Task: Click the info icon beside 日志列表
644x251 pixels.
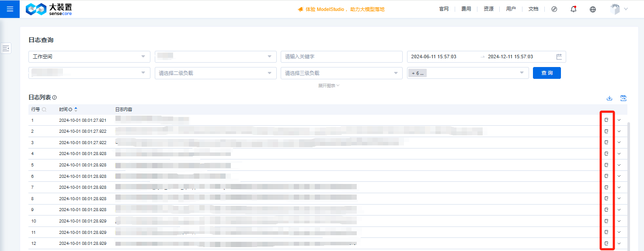Action: pyautogui.click(x=55, y=98)
